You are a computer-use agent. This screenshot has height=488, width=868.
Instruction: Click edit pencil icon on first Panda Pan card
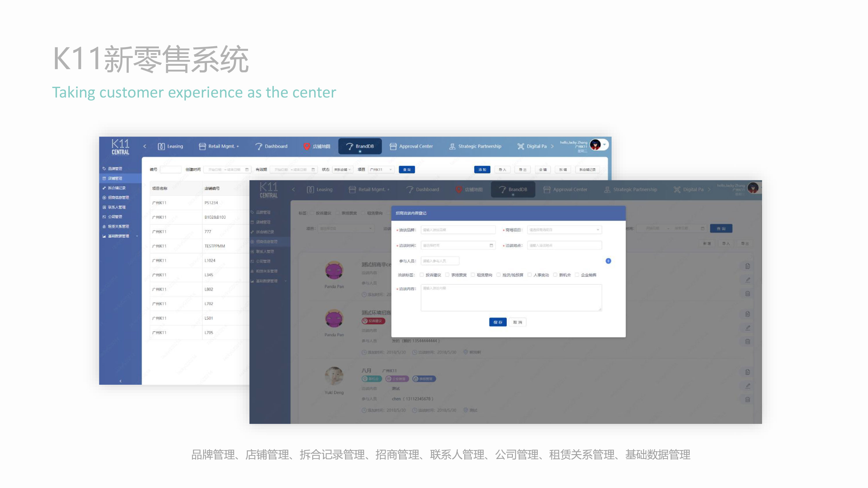(747, 280)
